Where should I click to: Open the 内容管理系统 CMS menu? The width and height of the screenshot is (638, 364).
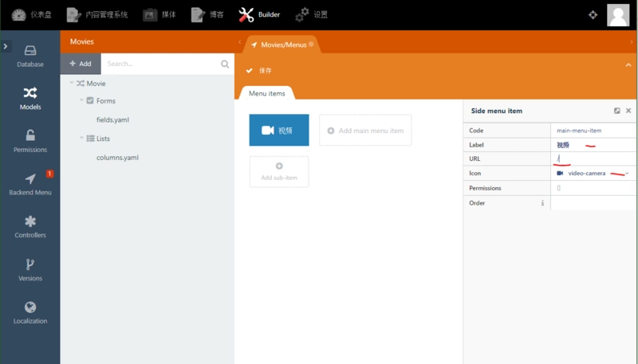(96, 14)
